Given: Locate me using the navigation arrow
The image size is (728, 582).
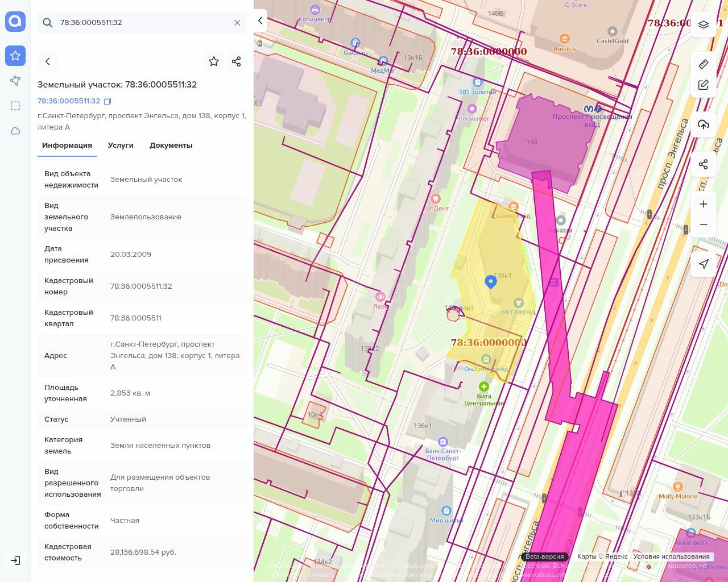Looking at the screenshot, I should pyautogui.click(x=704, y=264).
